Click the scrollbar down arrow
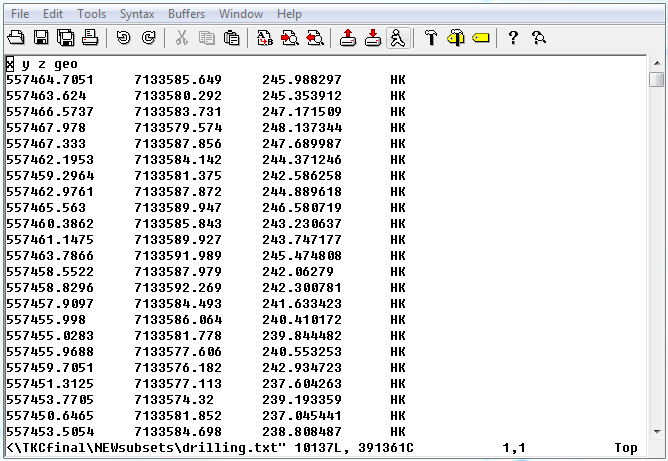The image size is (668, 461). (657, 432)
